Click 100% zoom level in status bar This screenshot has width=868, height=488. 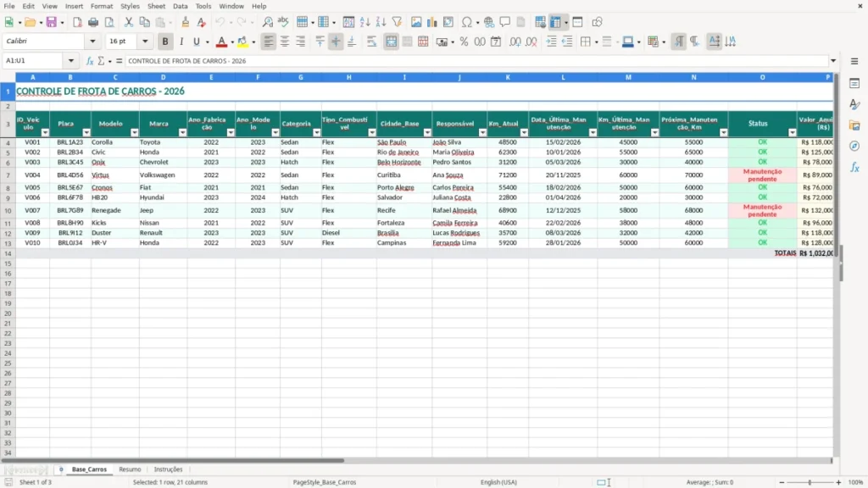click(x=855, y=482)
